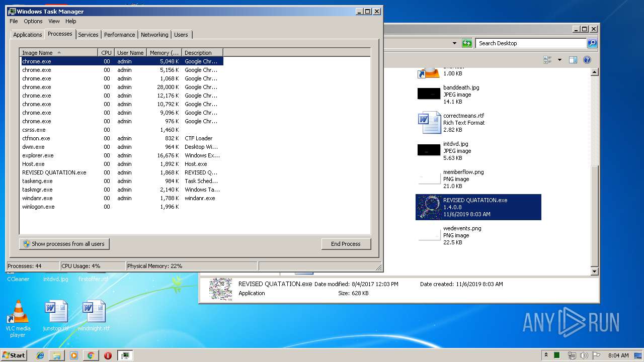Viewport: 644px width, 362px height.
Task: Open the Help menu in Task Manager
Action: (71, 21)
